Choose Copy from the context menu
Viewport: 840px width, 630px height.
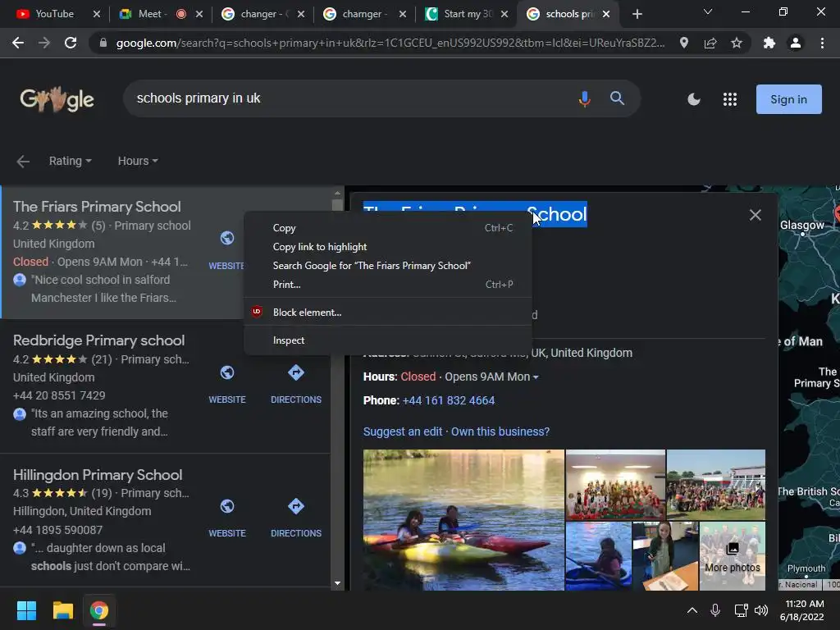tap(388, 228)
